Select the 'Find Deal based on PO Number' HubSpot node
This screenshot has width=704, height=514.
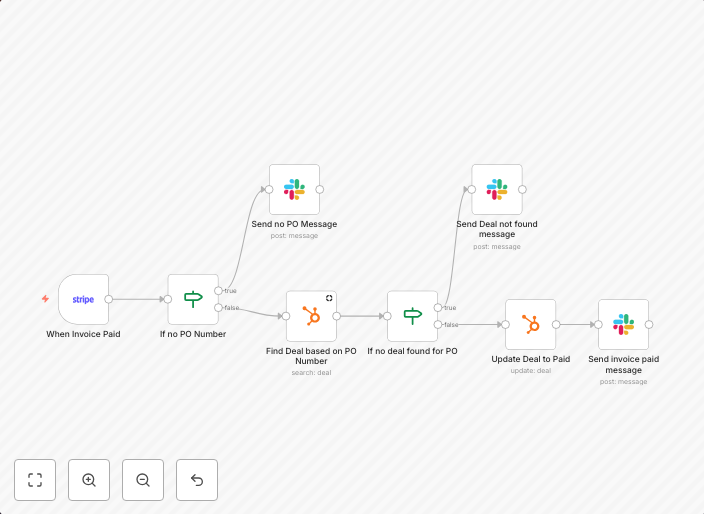coord(311,316)
